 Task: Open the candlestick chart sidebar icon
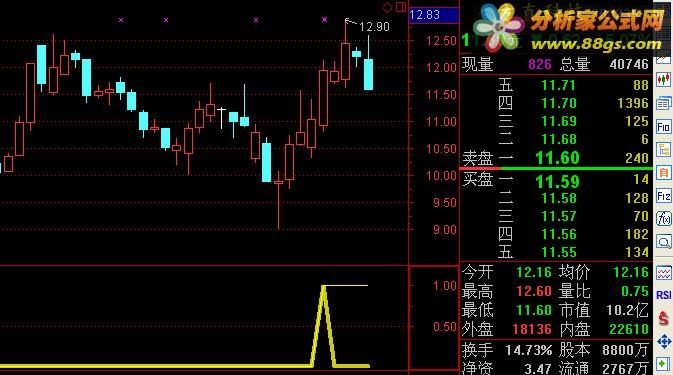click(664, 79)
